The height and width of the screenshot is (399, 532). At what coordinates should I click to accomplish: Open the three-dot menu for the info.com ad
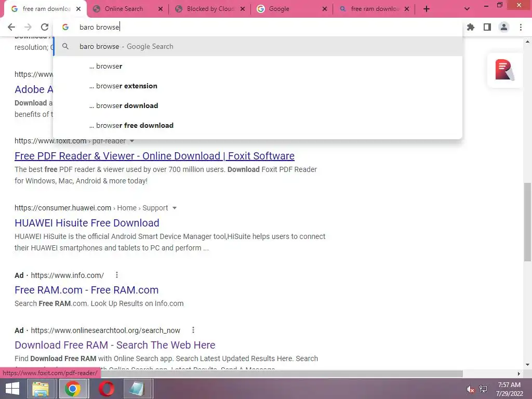(x=117, y=275)
